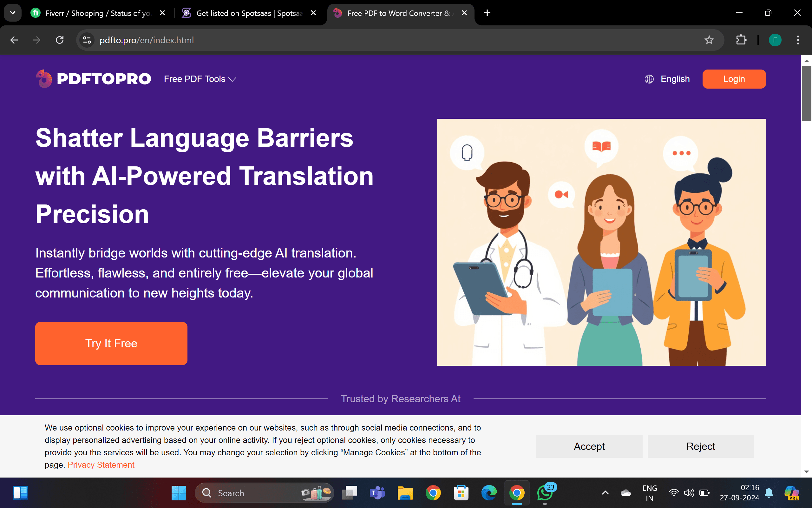Open the English language selector

(667, 79)
